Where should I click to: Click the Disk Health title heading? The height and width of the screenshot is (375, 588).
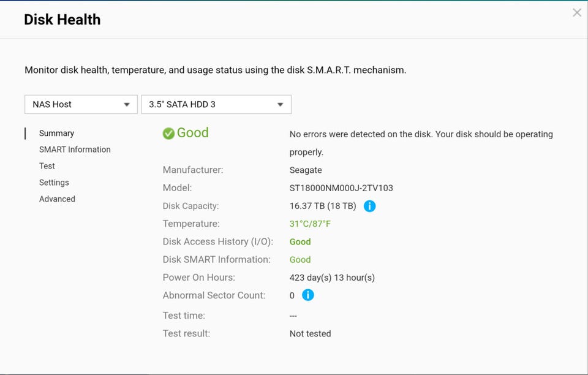(62, 20)
